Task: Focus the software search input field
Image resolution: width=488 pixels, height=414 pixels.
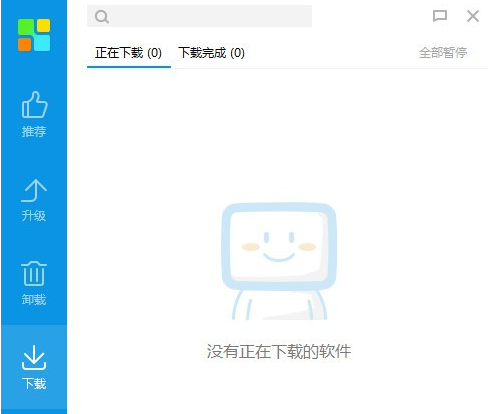Action: 199,16
